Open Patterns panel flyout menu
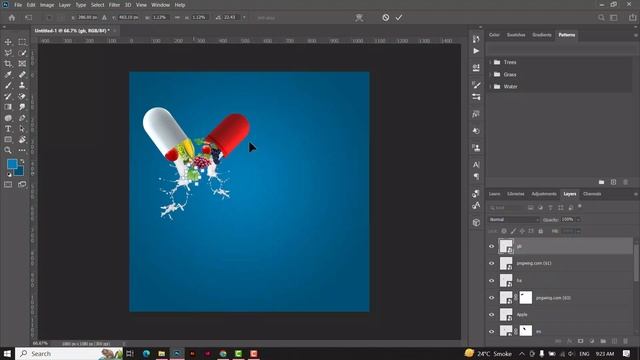The height and width of the screenshot is (360, 640). [636, 35]
